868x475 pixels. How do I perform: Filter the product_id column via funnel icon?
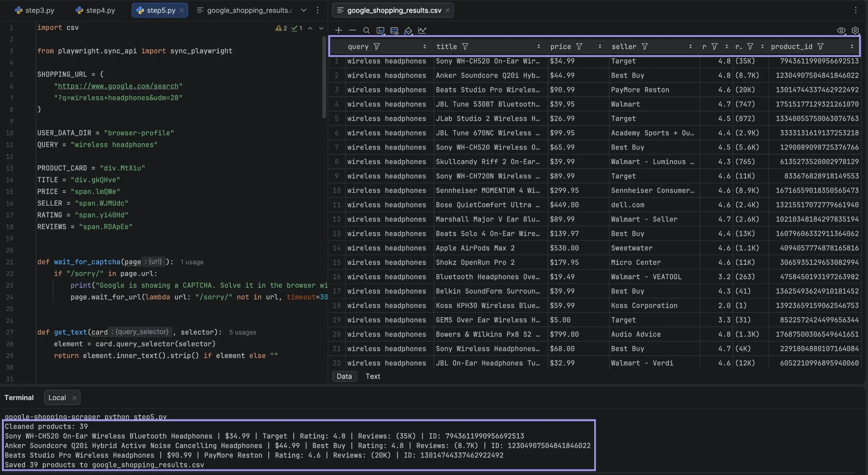821,47
